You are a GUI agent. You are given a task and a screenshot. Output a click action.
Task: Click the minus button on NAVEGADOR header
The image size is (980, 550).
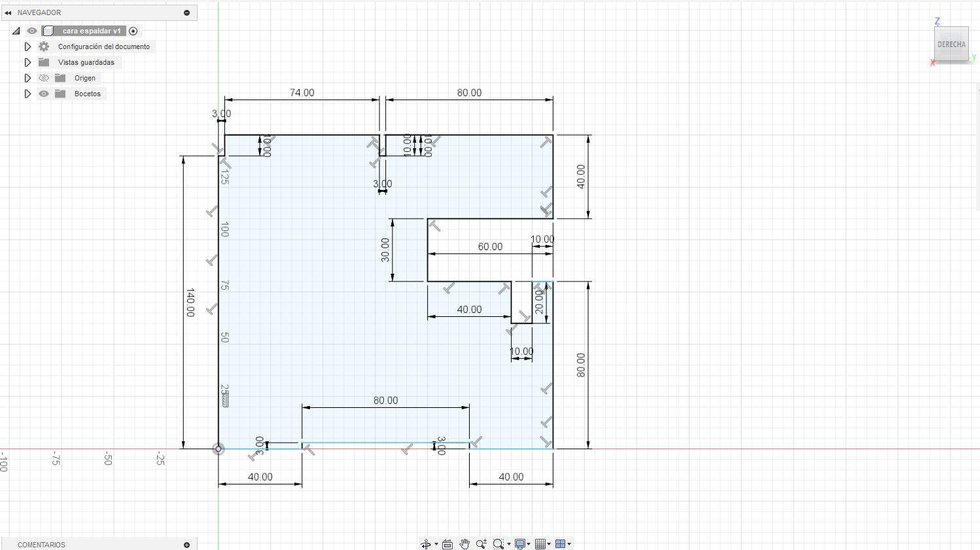point(186,12)
